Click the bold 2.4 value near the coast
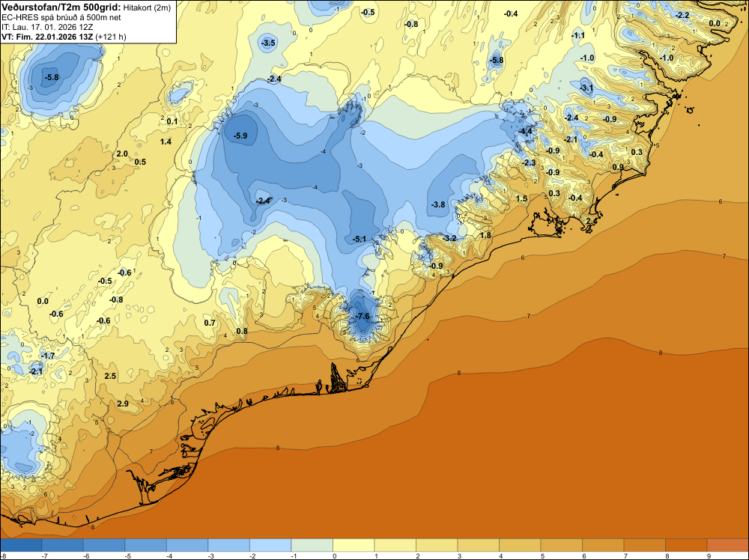This screenshot has height=560, width=749. click(x=592, y=221)
